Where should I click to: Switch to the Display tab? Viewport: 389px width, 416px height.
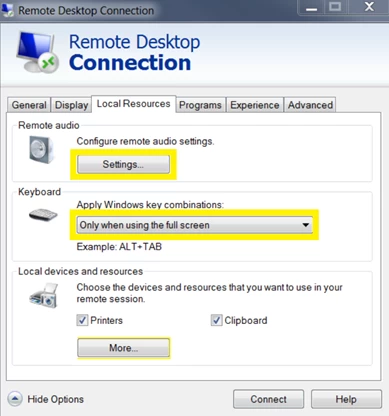pyautogui.click(x=71, y=105)
